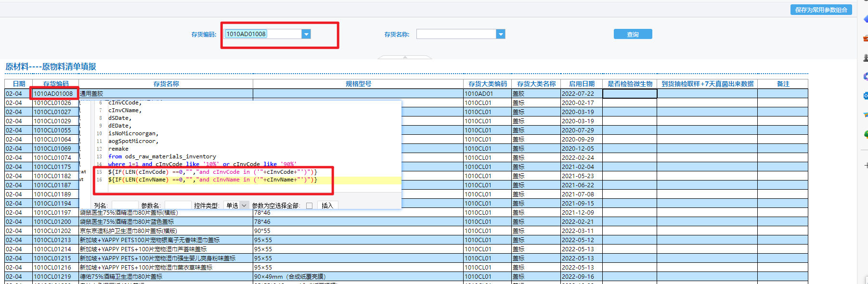Click inventory code 1010CL01175
Viewport: 868px width, 284px height.
click(55, 167)
